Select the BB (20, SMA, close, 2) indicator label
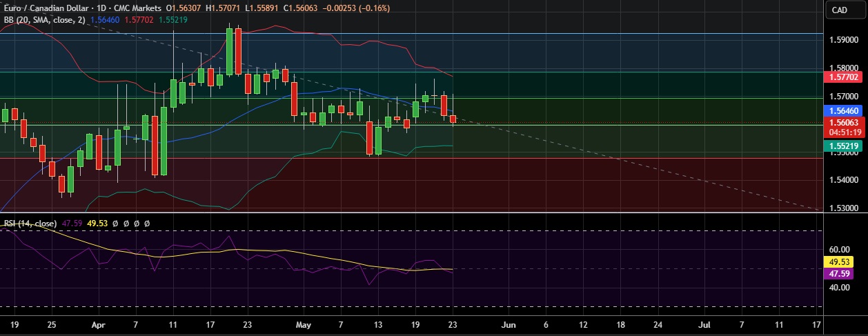This screenshot has width=868, height=336. coord(45,20)
